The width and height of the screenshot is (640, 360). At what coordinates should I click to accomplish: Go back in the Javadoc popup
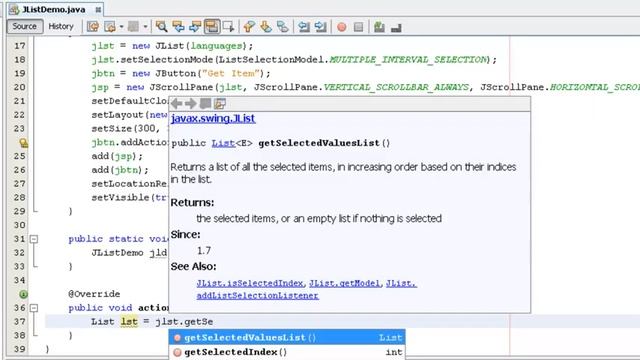177,104
